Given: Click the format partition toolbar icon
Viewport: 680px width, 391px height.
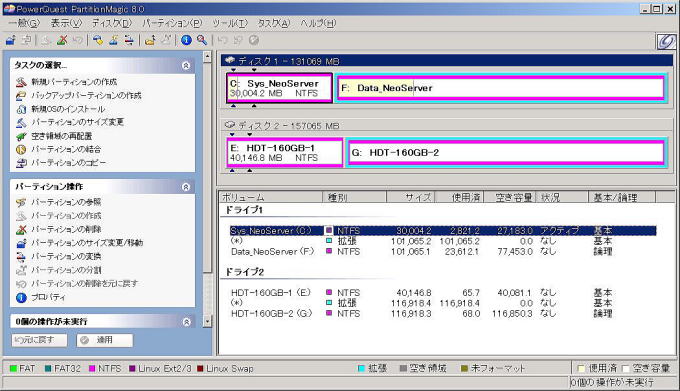Looking at the screenshot, I should tap(114, 40).
